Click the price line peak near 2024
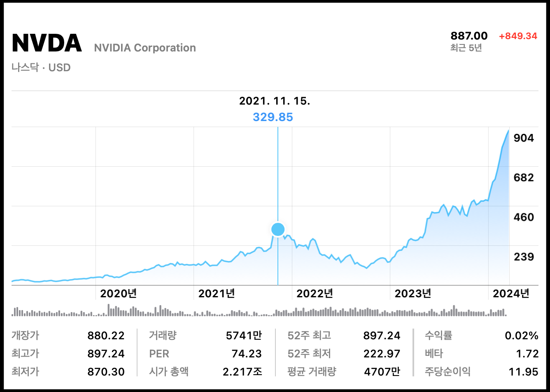 508,131
